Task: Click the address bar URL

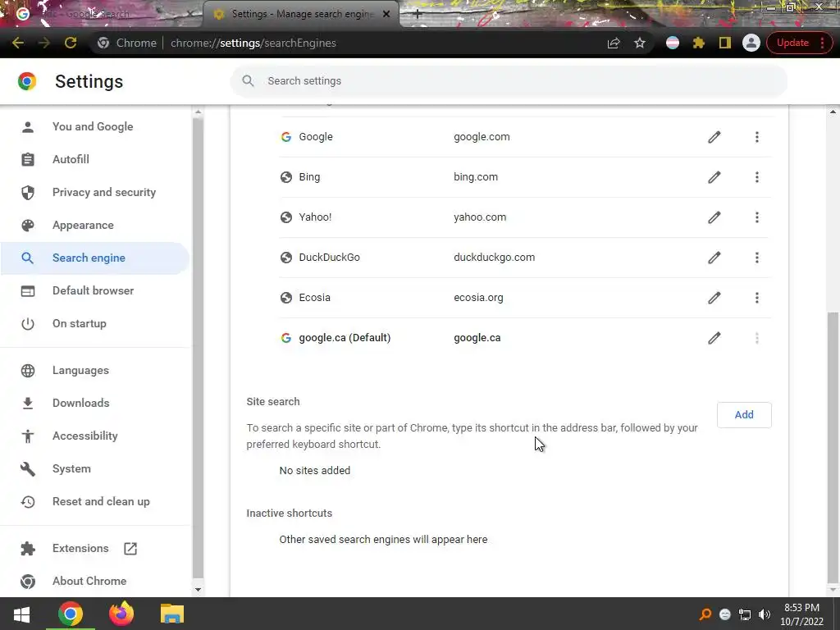Action: point(253,43)
